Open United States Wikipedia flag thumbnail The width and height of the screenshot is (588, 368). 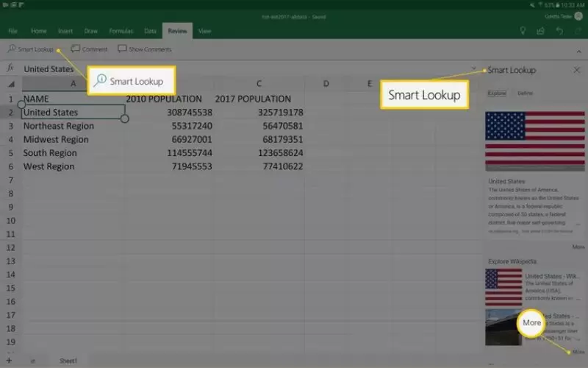pos(503,288)
